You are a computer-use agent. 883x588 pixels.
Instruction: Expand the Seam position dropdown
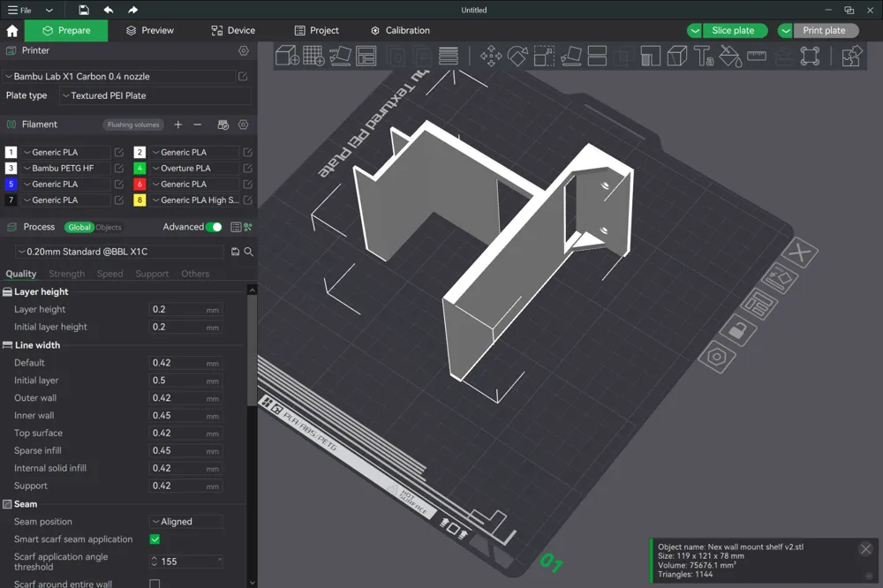(x=185, y=522)
